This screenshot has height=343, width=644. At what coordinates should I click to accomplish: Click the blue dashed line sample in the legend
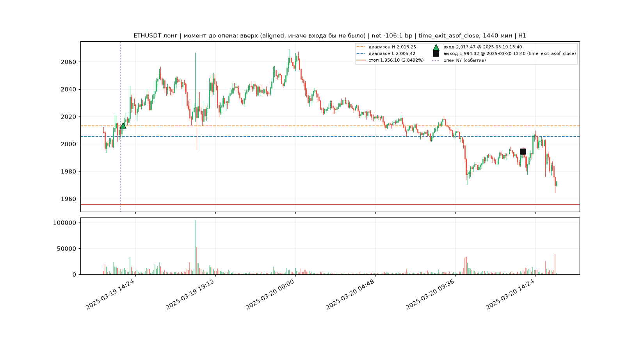(361, 54)
